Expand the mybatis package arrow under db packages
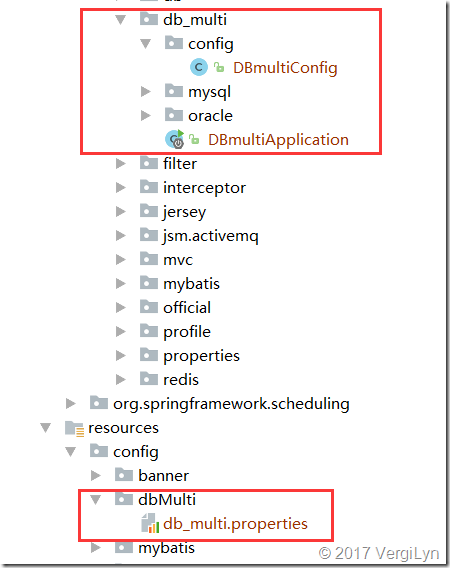450x568 pixels. (121, 283)
